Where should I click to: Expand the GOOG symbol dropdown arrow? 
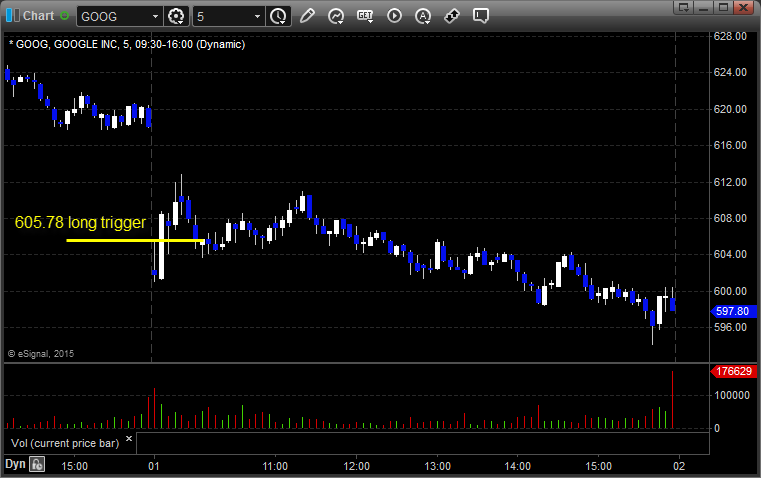click(155, 16)
